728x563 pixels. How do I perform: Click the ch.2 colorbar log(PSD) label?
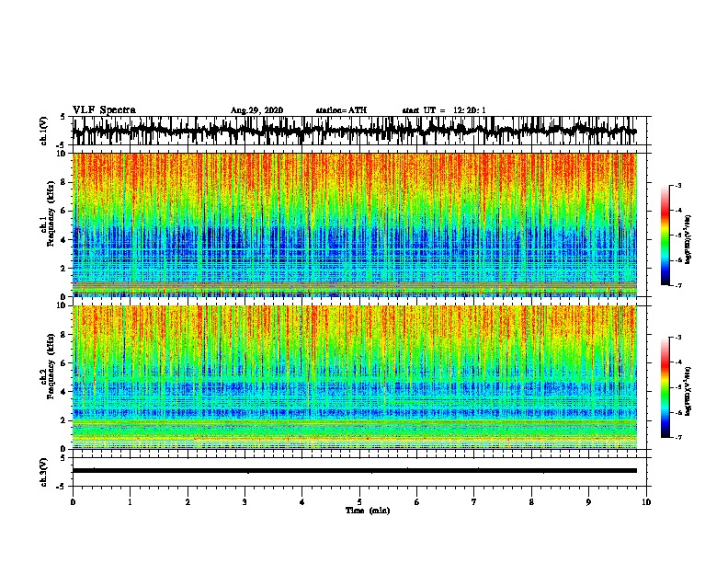click(x=688, y=391)
